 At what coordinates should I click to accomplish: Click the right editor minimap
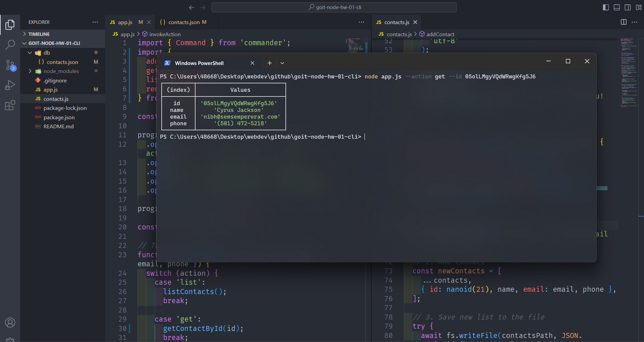[629, 72]
